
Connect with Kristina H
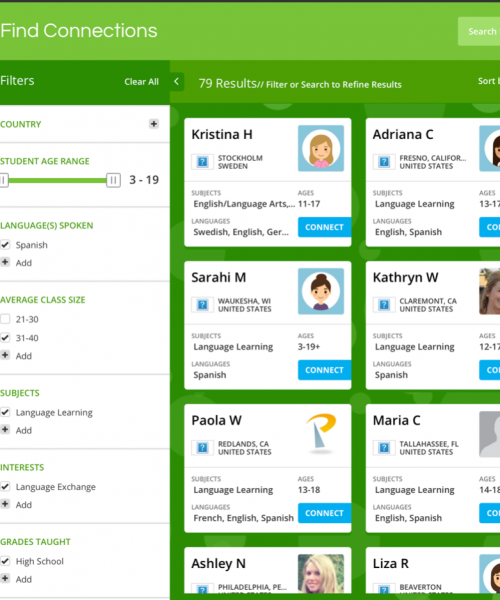[324, 227]
